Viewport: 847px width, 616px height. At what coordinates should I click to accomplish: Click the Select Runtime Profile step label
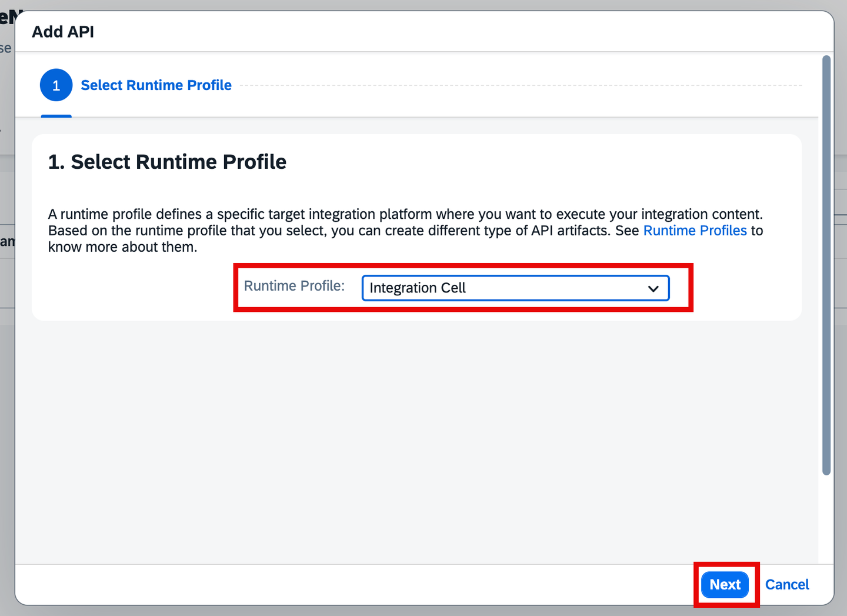(156, 85)
